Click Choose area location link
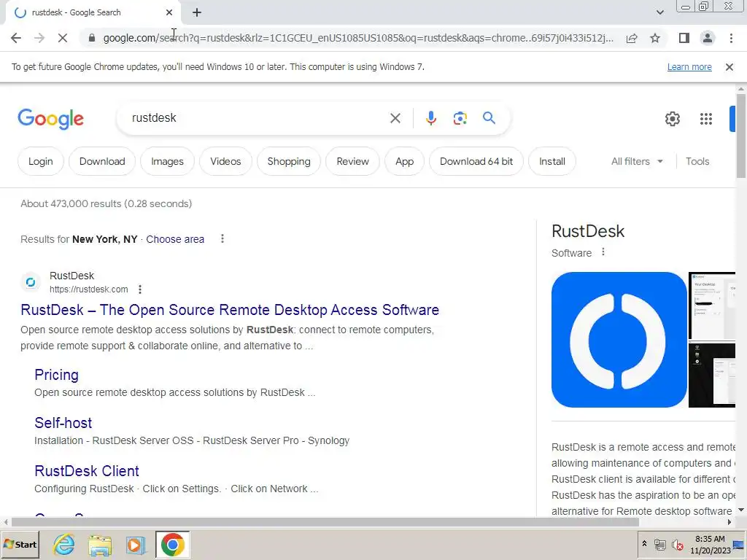This screenshot has height=560, width=747. click(x=175, y=239)
